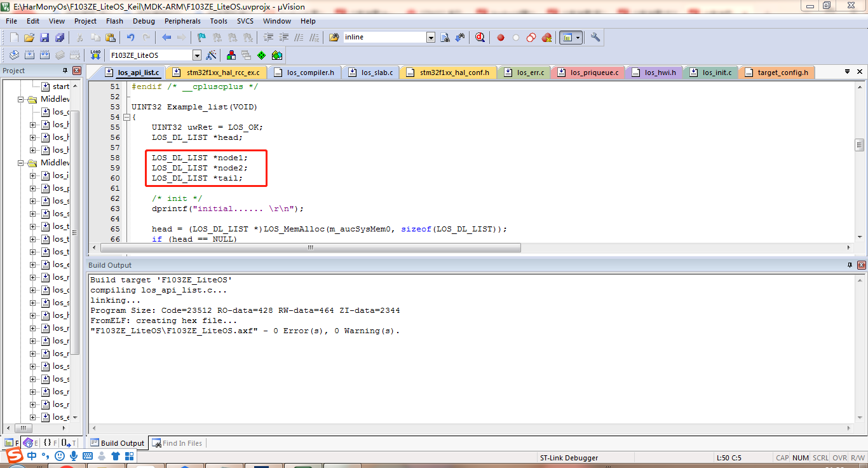
Task: Build the current target
Action: coord(29,55)
